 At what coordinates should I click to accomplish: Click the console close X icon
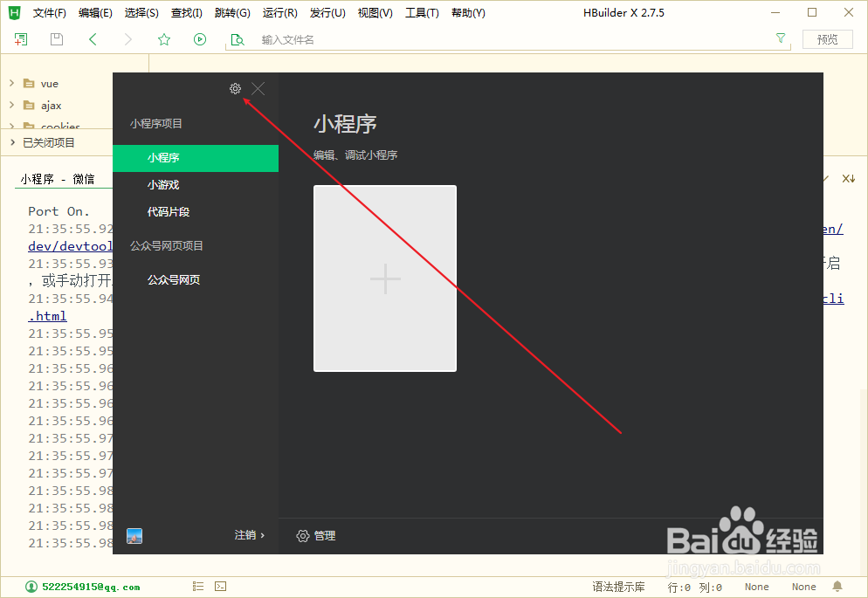pos(848,178)
